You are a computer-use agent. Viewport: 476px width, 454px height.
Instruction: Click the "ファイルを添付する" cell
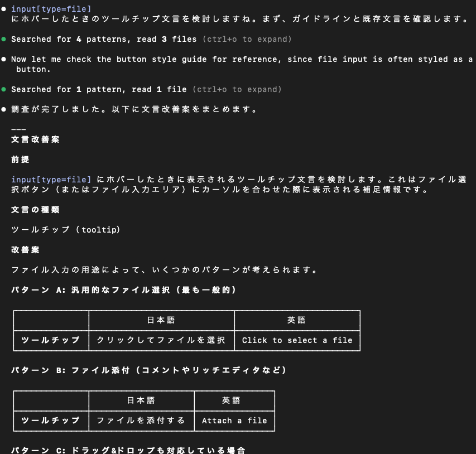(x=141, y=421)
